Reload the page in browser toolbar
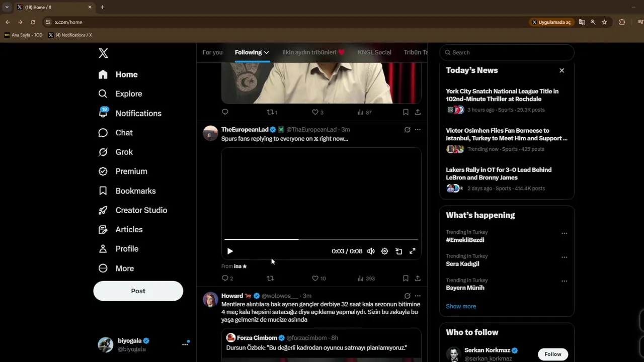This screenshot has height=362, width=644. 33,22
